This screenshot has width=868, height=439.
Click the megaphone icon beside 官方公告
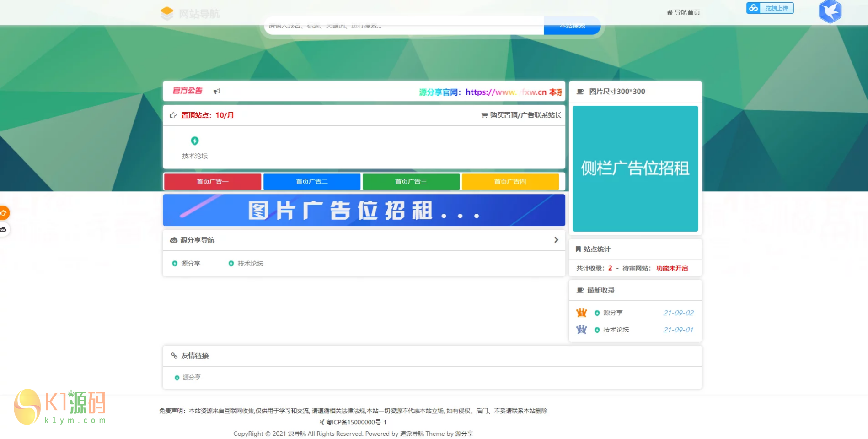(x=217, y=91)
